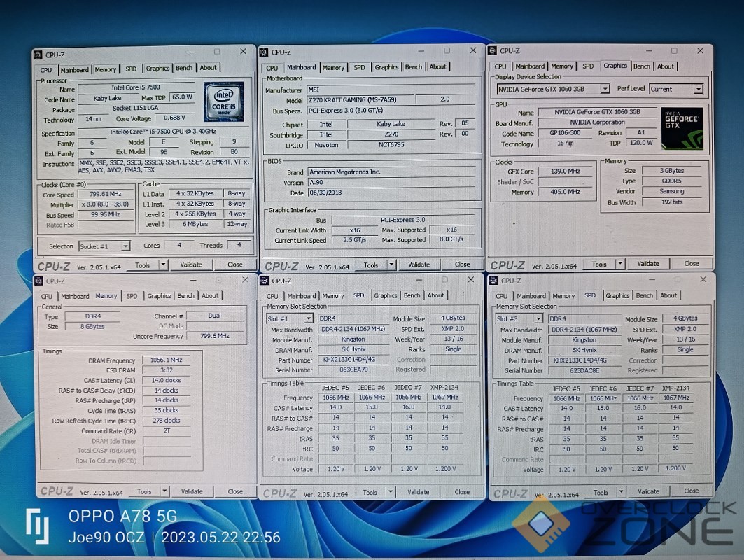The image size is (744, 560).
Task: Expand the Tools arrow in the graphics info window
Action: [x=620, y=263]
